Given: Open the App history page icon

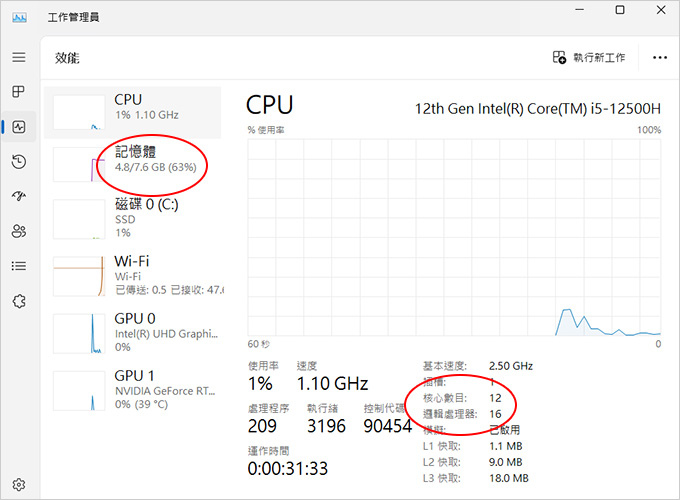Looking at the screenshot, I should [19, 162].
